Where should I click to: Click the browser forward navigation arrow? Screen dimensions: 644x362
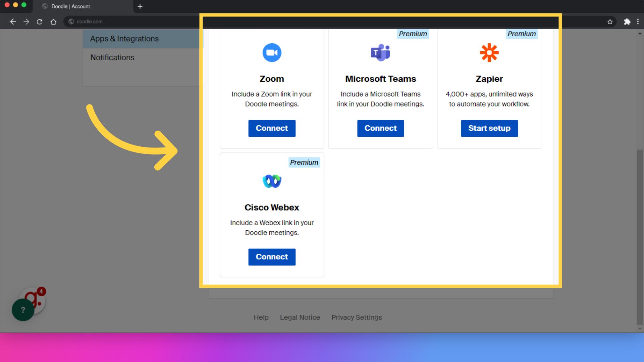click(x=26, y=21)
